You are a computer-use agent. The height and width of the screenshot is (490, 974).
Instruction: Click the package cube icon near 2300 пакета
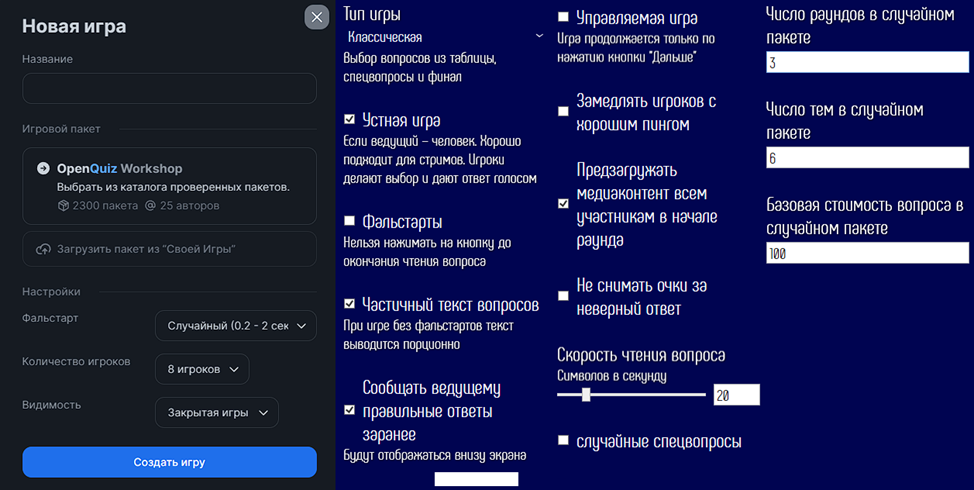(63, 206)
